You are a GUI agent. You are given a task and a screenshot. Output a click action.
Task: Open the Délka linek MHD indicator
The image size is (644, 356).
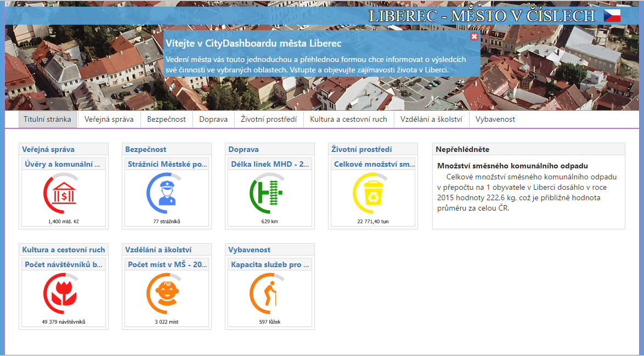(x=270, y=164)
